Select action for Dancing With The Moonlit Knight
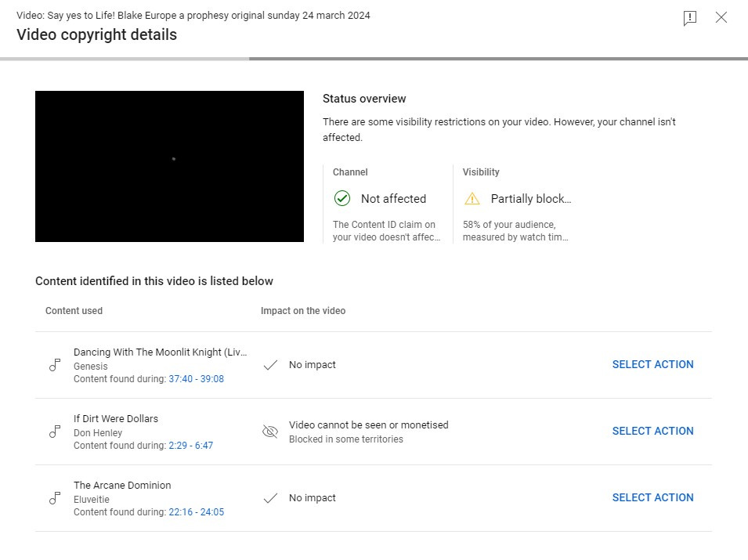Screen dimensions: 748x560 [x=652, y=364]
